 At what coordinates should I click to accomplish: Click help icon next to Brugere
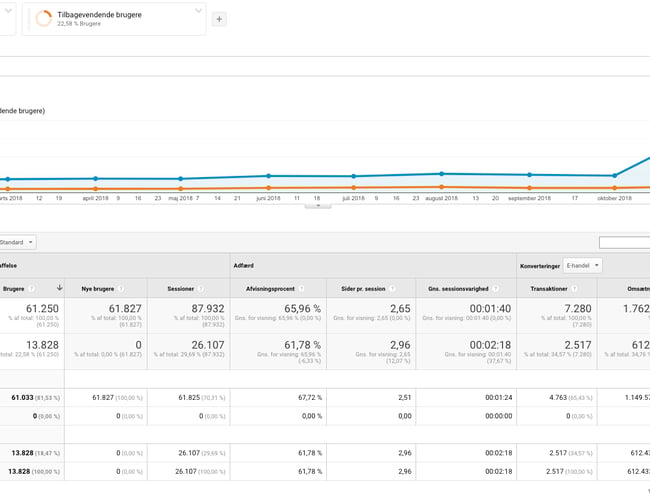(32, 288)
